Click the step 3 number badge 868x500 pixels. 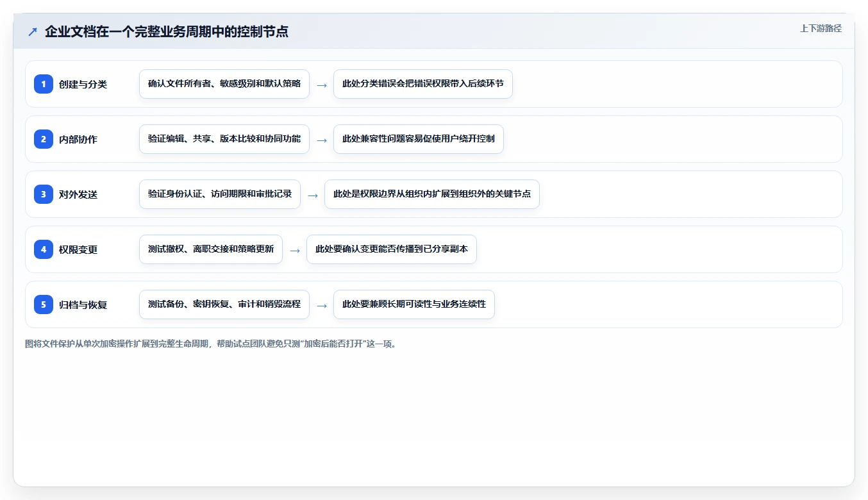pos(44,194)
